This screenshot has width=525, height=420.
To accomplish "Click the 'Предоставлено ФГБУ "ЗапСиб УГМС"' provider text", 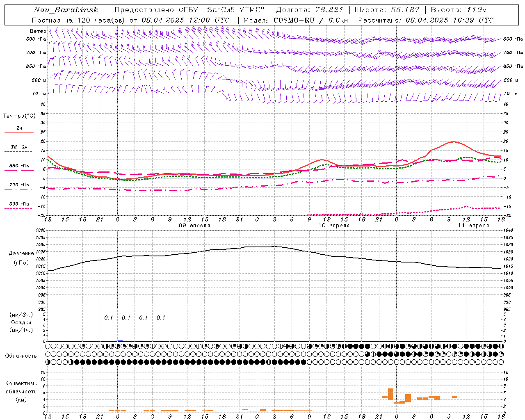I will [189, 10].
